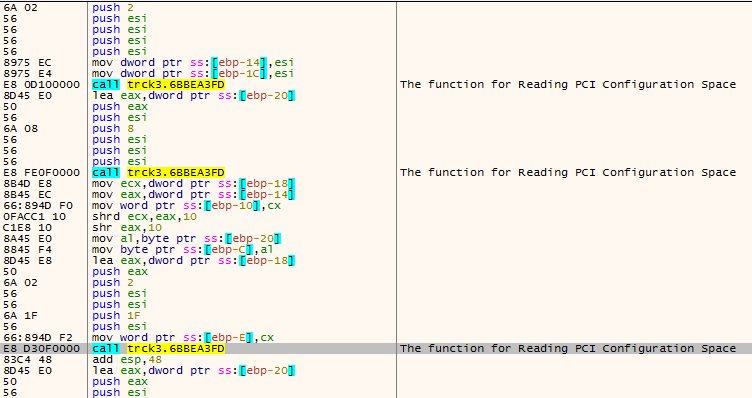Click opcode bytes '83C4 48'
This screenshot has height=398, width=752.
point(27,360)
